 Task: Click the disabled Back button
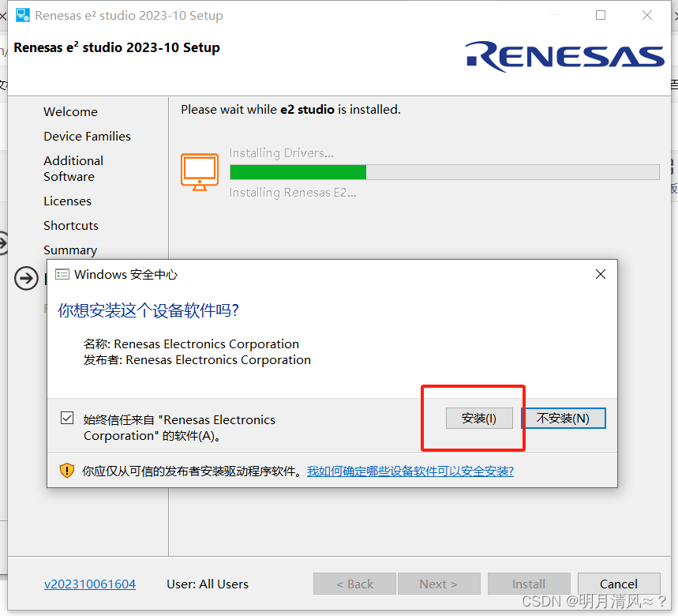(x=354, y=584)
